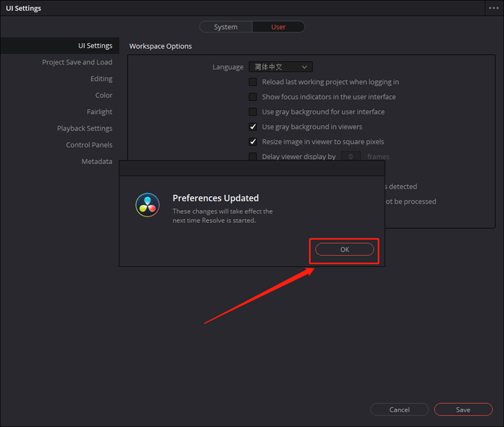Screen dimensions: 504x427
Task: Select Fairlight in the sidebar
Action: click(x=100, y=112)
